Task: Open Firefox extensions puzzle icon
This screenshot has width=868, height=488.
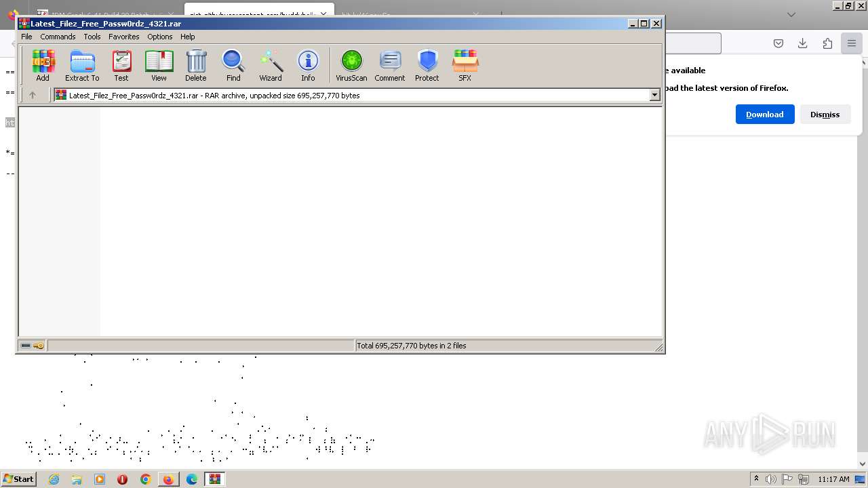Action: pos(827,43)
